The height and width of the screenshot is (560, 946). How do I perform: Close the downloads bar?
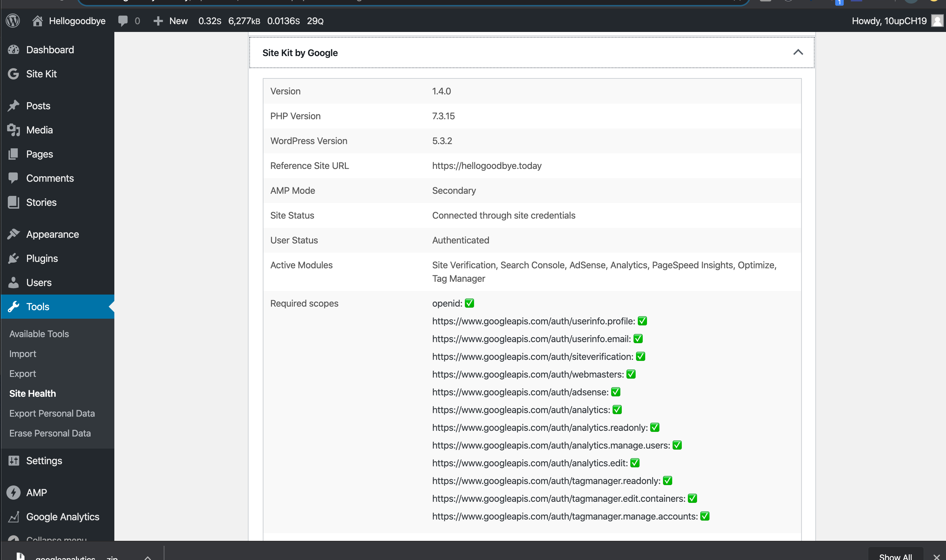tap(936, 557)
